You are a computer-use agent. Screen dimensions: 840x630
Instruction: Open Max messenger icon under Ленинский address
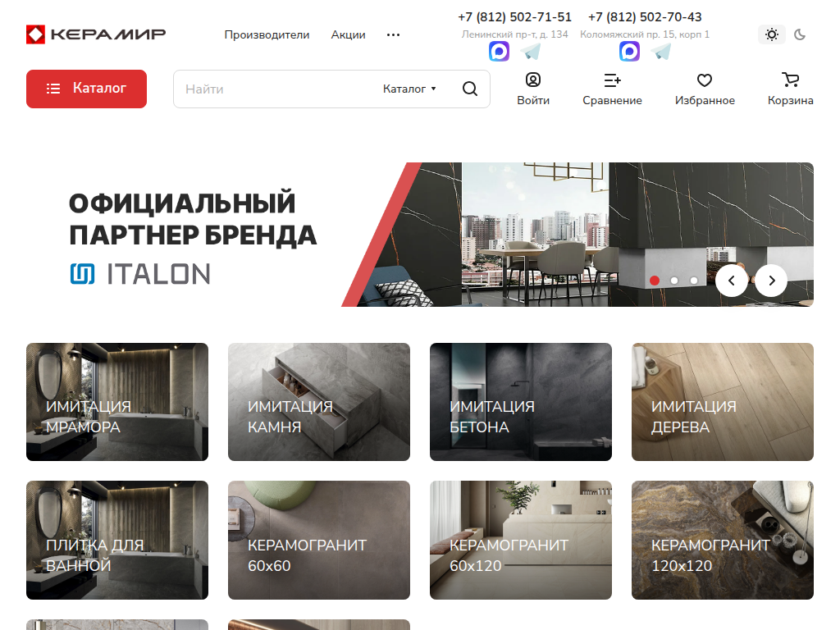[500, 52]
